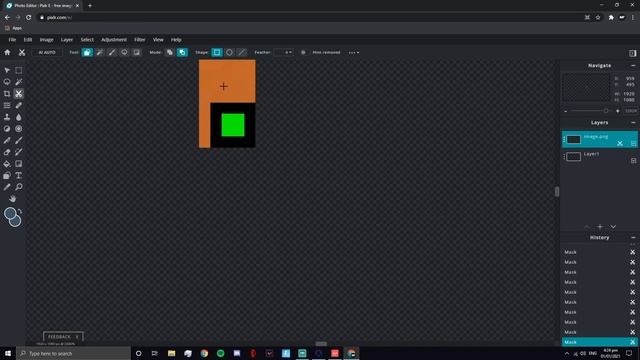Open the Layer menu

coord(67,40)
